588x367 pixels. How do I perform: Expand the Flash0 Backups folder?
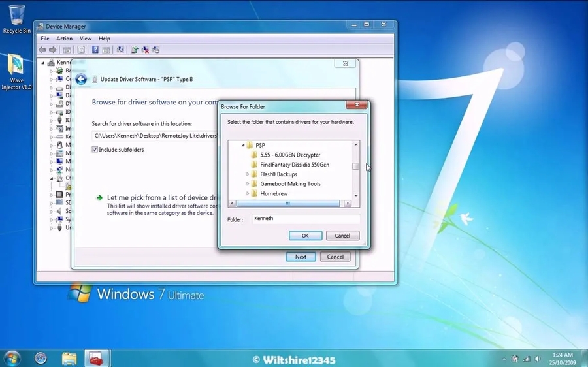[248, 174]
